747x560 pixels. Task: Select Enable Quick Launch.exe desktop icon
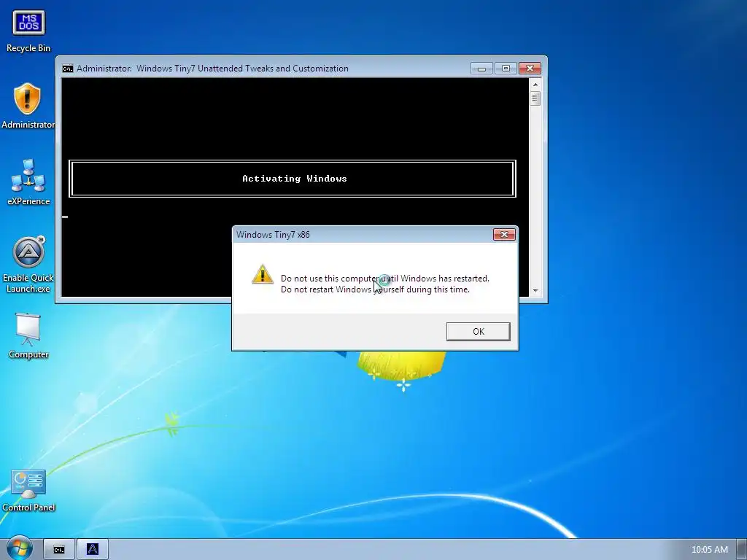(28, 264)
